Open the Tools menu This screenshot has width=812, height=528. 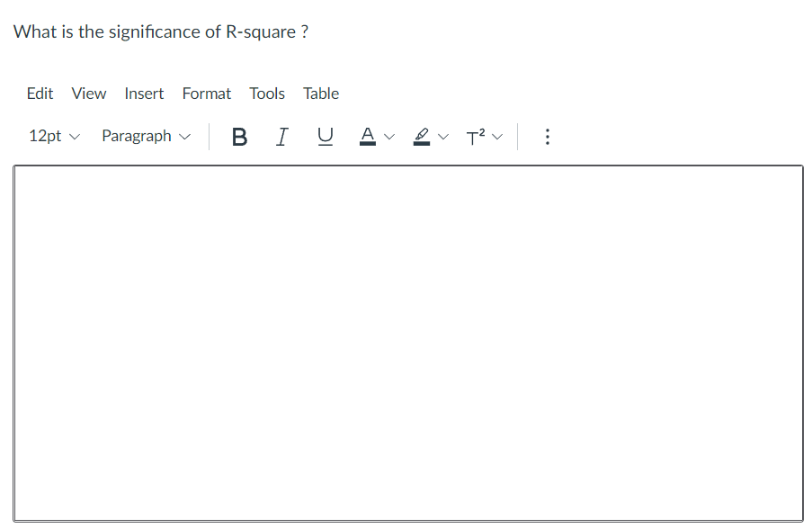(x=267, y=93)
